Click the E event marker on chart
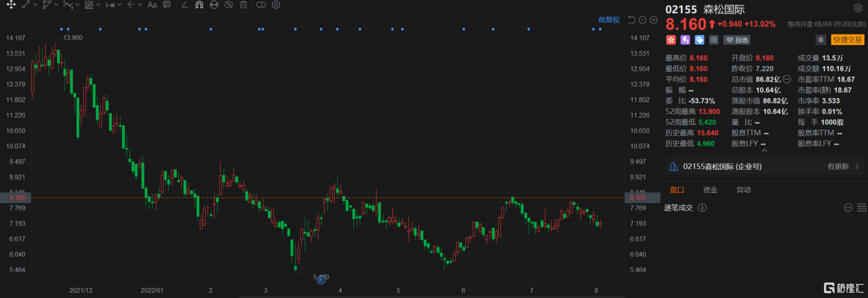Viewport: 868px width, 298px height. point(321,279)
